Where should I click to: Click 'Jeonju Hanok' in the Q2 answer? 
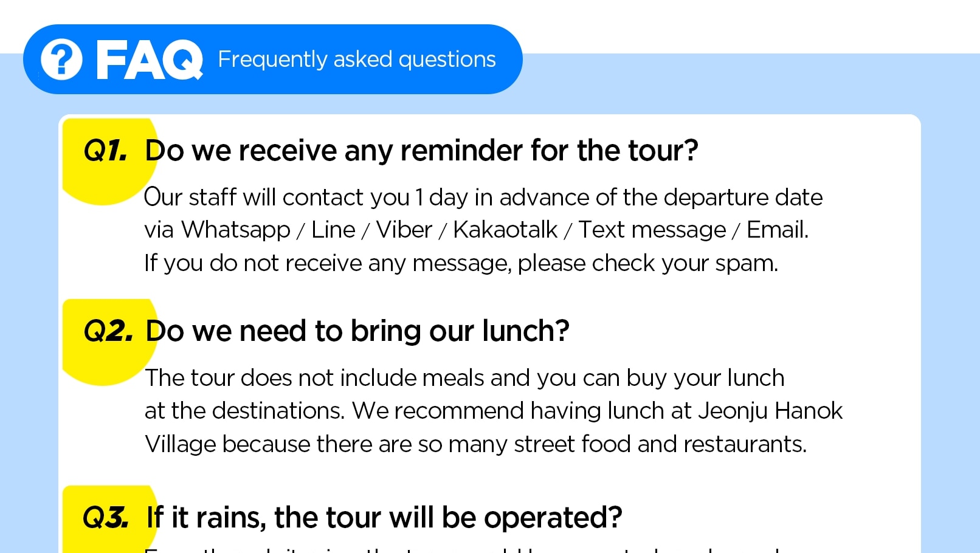[x=770, y=411]
